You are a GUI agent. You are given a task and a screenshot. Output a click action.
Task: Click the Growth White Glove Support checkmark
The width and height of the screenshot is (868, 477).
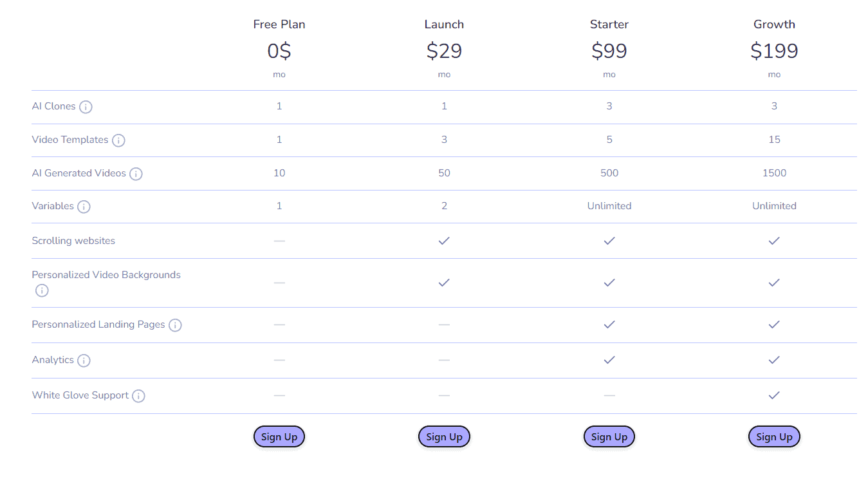coord(774,395)
